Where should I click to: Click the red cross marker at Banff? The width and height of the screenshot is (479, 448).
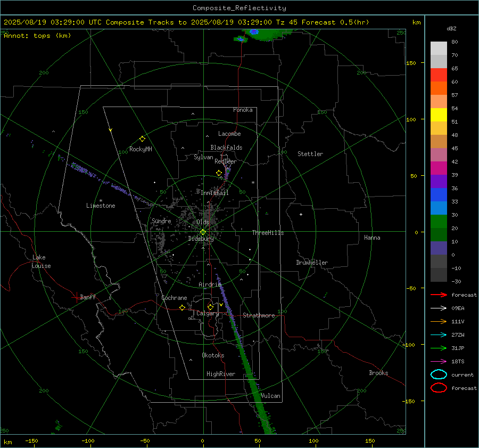76,297
